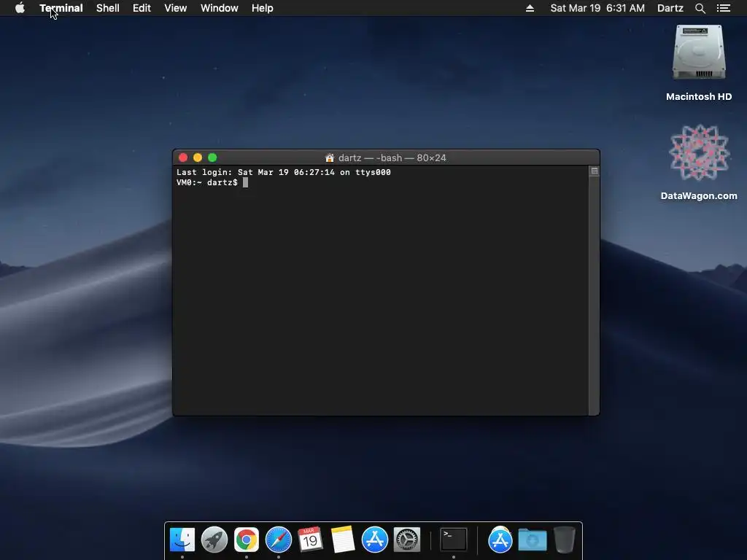Image resolution: width=747 pixels, height=560 pixels.
Task: Click the Terminal window title text
Action: 392,157
